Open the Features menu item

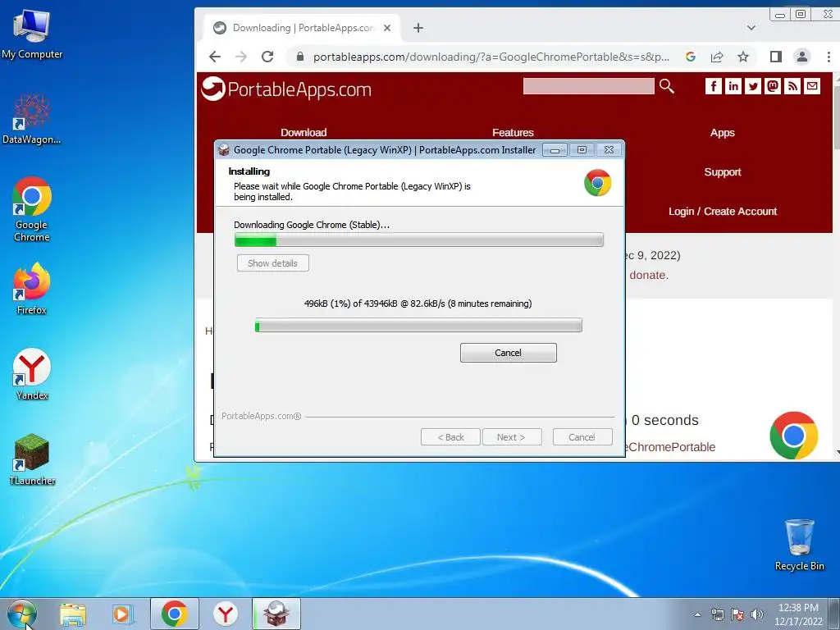513,132
